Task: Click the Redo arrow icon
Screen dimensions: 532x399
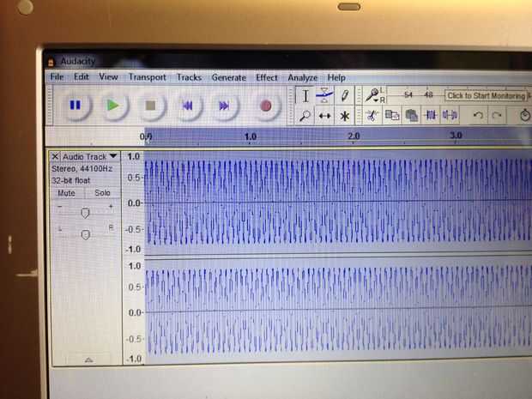Action: click(497, 115)
